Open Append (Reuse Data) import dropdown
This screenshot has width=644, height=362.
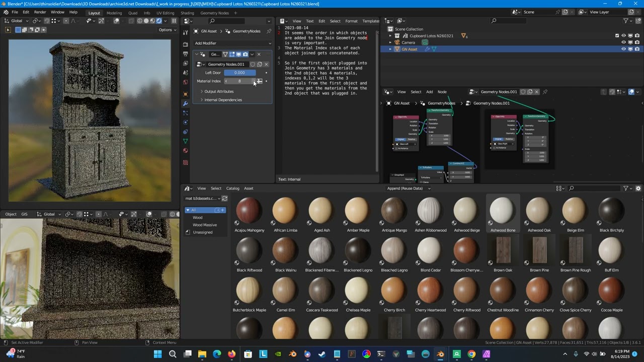coord(408,189)
